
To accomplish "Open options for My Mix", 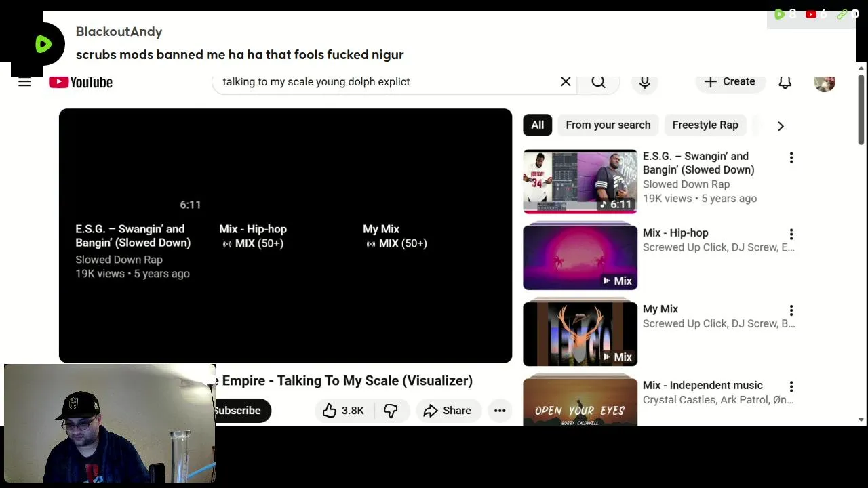I will (x=791, y=310).
